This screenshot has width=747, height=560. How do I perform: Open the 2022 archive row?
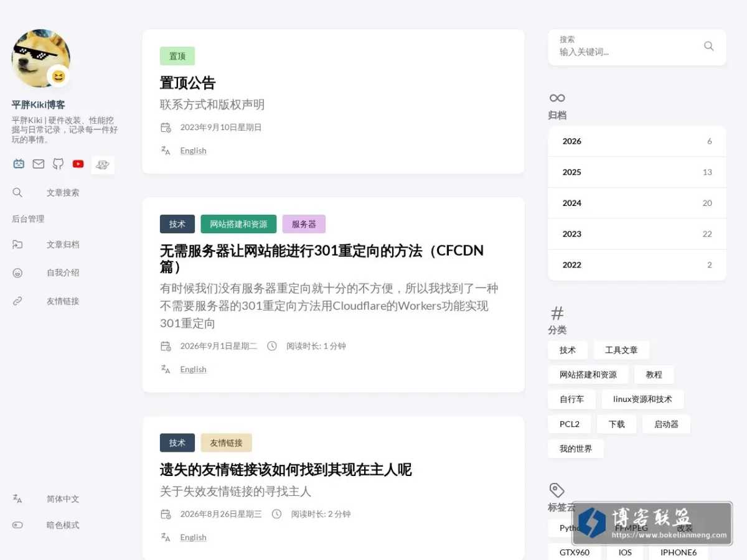coord(637,265)
